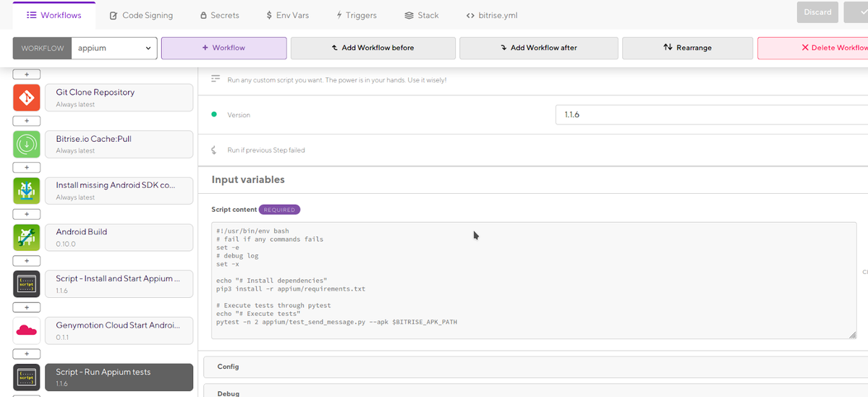Add step between Cache:Pull and Install SDK
Image resolution: width=868 pixels, height=397 pixels.
click(x=26, y=167)
